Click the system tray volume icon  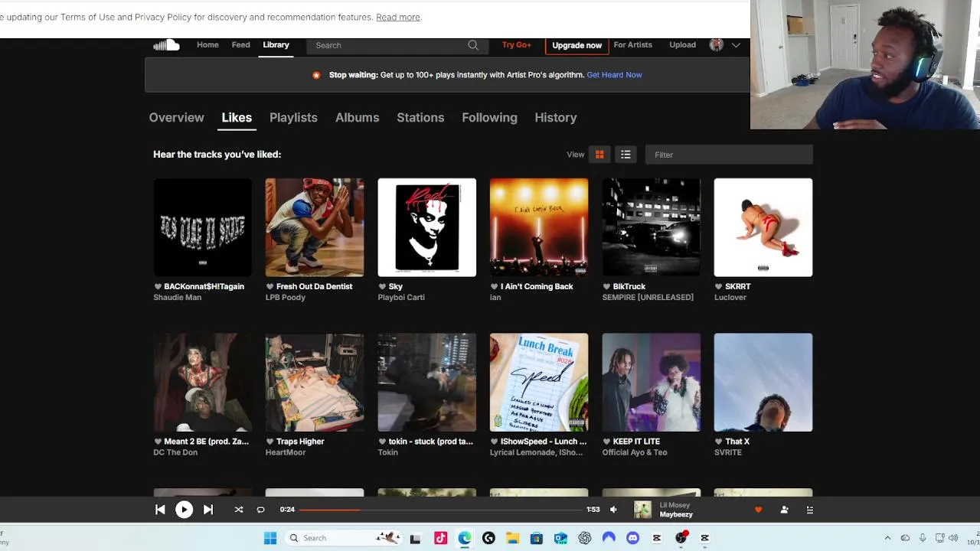953,539
